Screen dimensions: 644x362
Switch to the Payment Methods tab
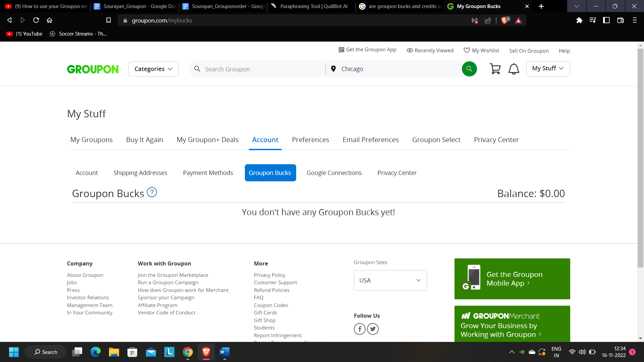coord(208,173)
